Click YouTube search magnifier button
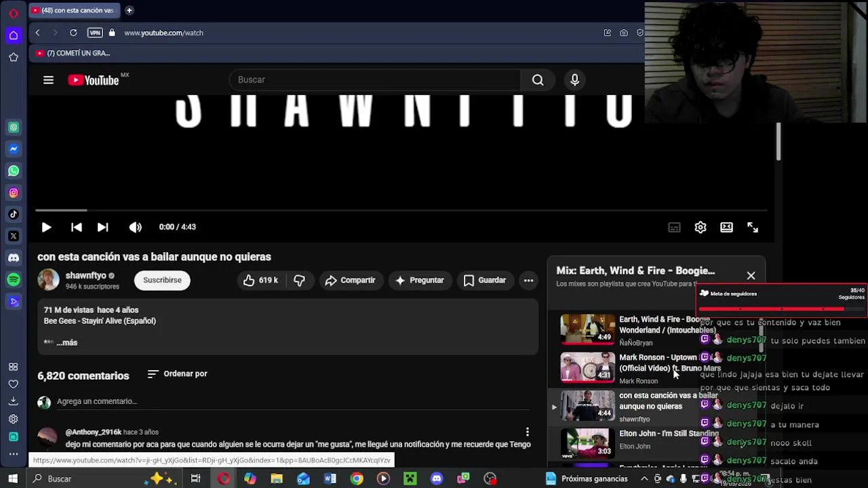This screenshot has height=488, width=868. pos(538,80)
